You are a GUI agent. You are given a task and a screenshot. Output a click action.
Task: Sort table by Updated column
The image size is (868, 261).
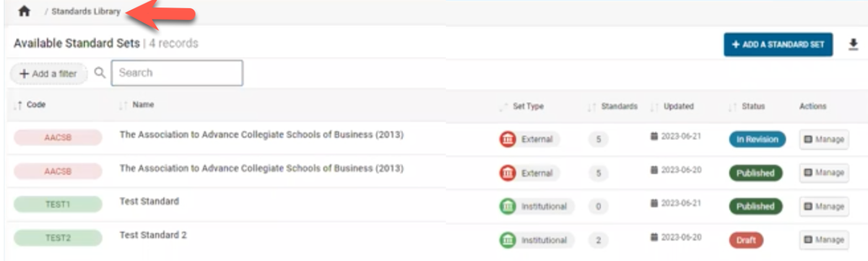click(x=678, y=106)
